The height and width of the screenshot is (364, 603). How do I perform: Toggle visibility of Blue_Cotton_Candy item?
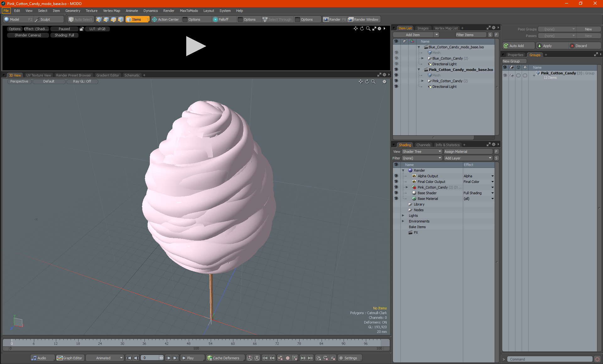coord(396,58)
